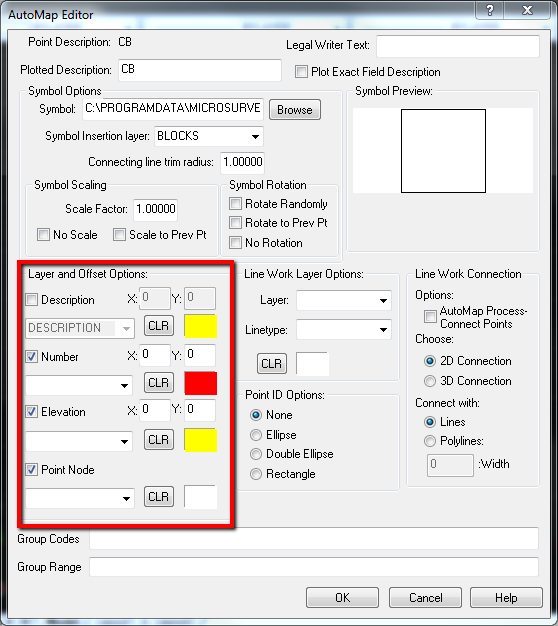Image resolution: width=558 pixels, height=626 pixels.
Task: Click the Help button
Action: tap(506, 598)
